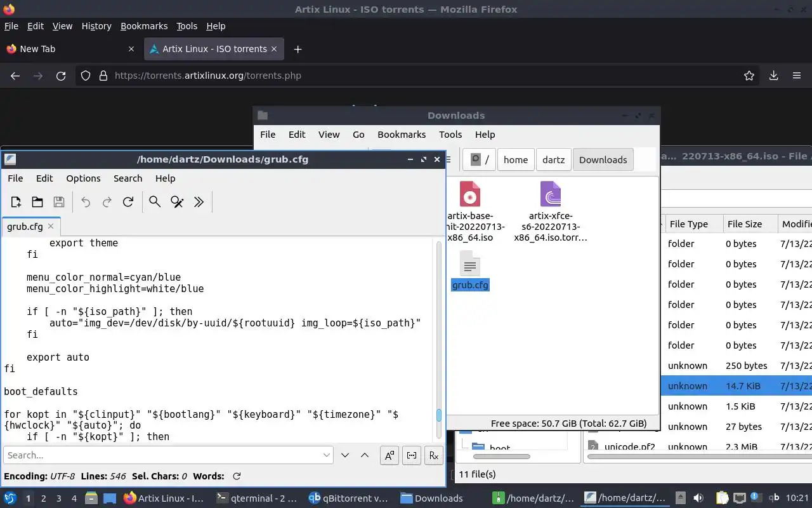Image resolution: width=812 pixels, height=508 pixels.
Task: Click the open file icon in editor toolbar
Action: pos(37,202)
